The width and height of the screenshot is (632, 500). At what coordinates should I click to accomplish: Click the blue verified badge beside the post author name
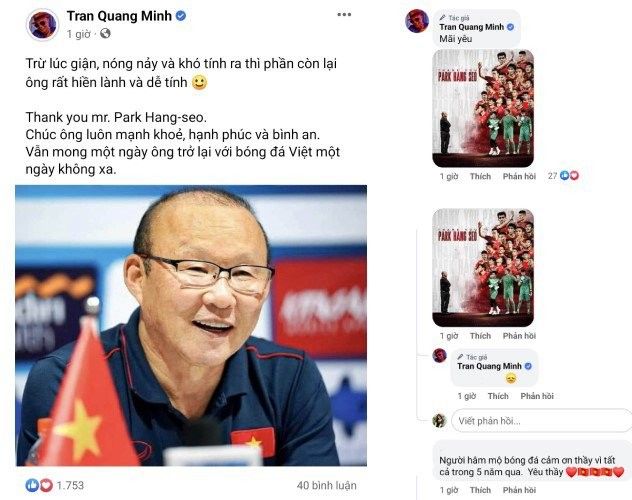point(181,16)
